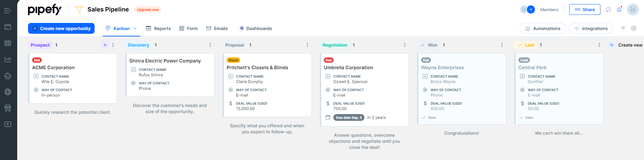This screenshot has height=160, width=644.
Task: Open the globe icon in sidebar
Action: click(8, 92)
